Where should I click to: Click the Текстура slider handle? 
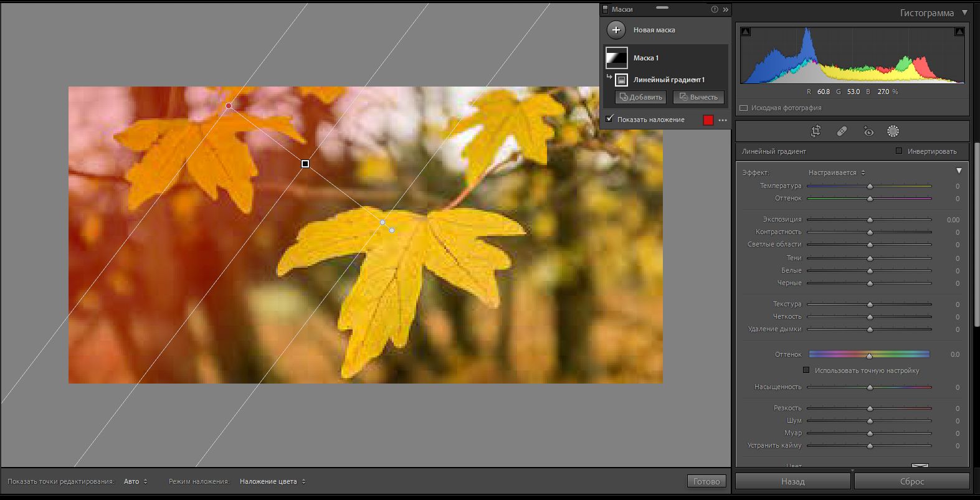pos(870,304)
